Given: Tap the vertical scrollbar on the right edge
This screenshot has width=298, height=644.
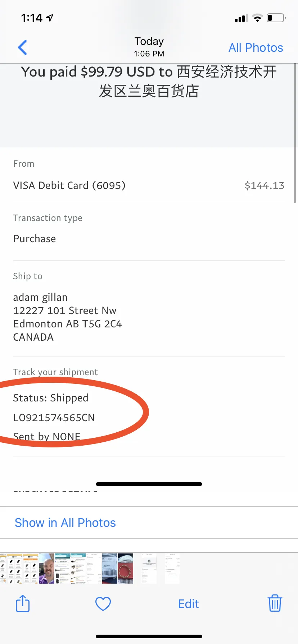Looking at the screenshot, I should click(x=295, y=133).
